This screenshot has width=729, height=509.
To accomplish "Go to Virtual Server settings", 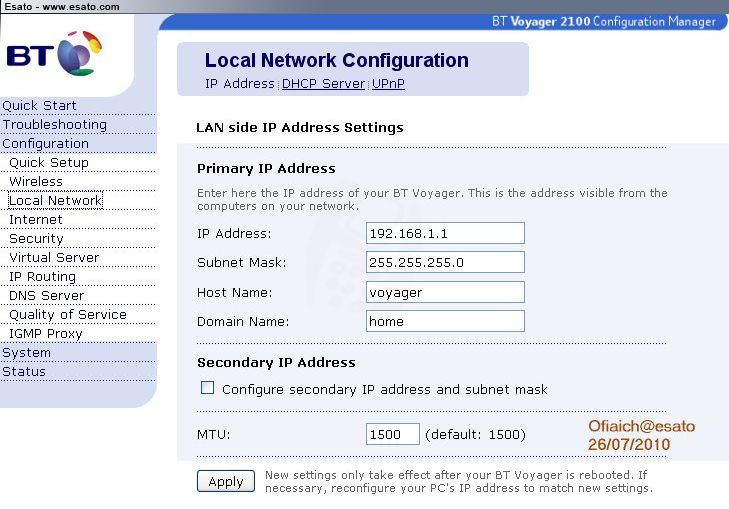I will tap(54, 258).
